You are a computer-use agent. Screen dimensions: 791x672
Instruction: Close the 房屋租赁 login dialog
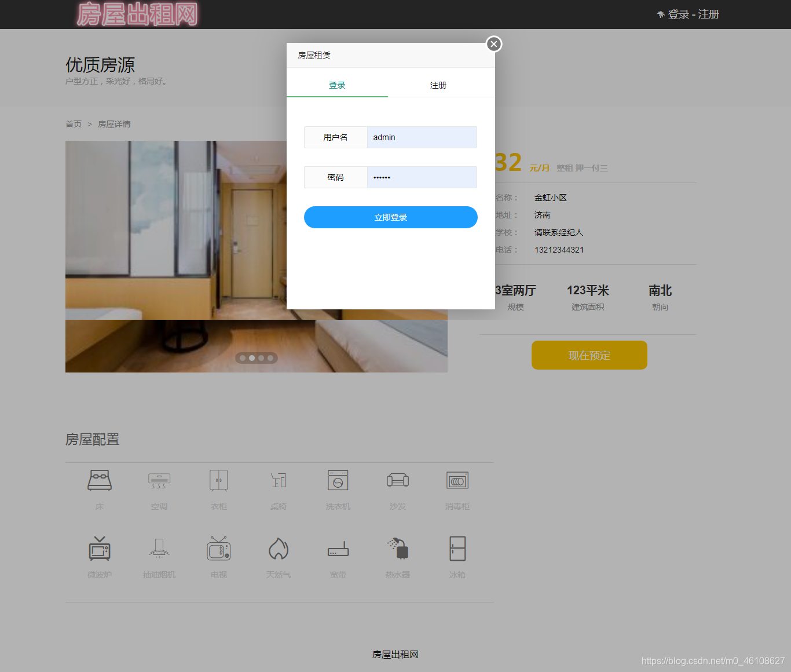493,44
